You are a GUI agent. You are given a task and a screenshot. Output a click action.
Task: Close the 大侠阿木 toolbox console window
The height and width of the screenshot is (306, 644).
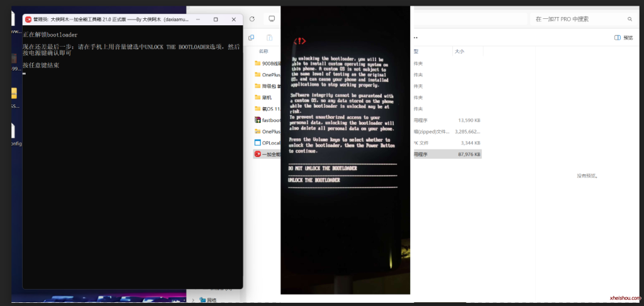234,20
